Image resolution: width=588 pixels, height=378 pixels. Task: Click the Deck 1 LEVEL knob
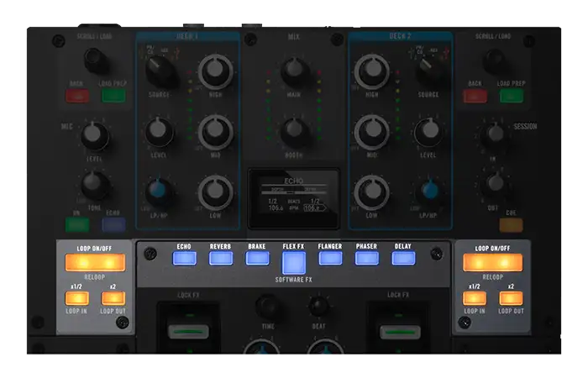159,132
